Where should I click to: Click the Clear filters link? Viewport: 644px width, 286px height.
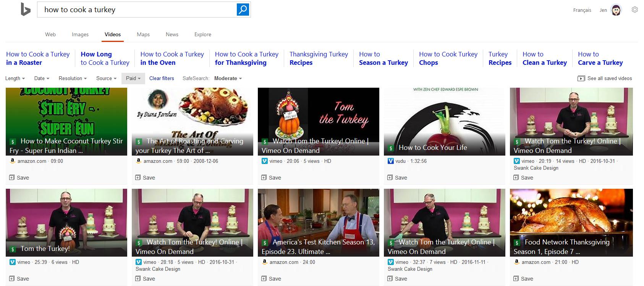(162, 79)
